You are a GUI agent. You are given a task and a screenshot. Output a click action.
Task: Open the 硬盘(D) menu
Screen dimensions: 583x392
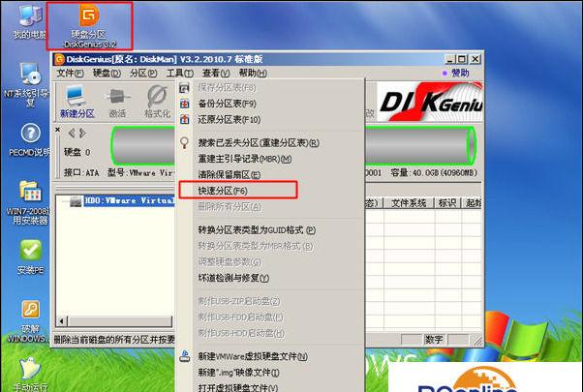[x=107, y=73]
